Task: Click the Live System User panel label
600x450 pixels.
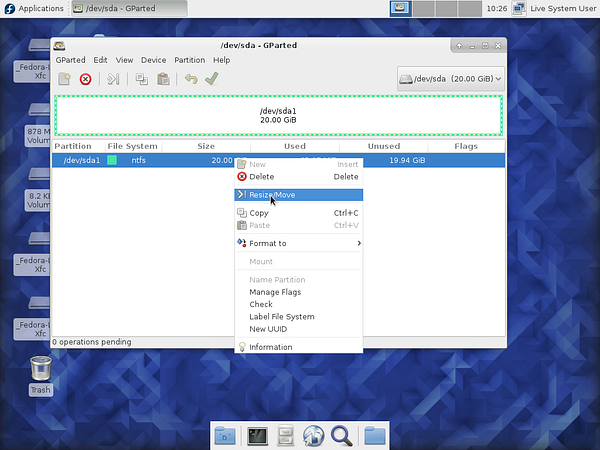Action: (x=563, y=8)
